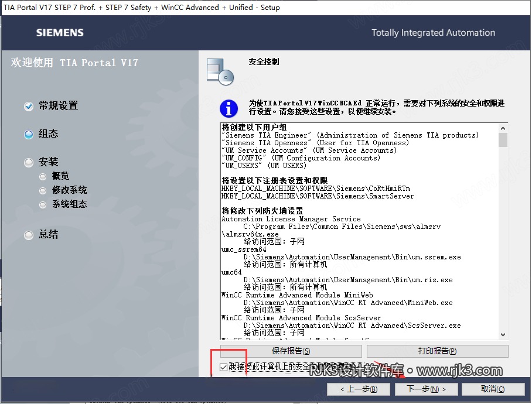This screenshot has width=532, height=404.
Task: Click the report scrollbar up arrow
Action: coord(503,128)
